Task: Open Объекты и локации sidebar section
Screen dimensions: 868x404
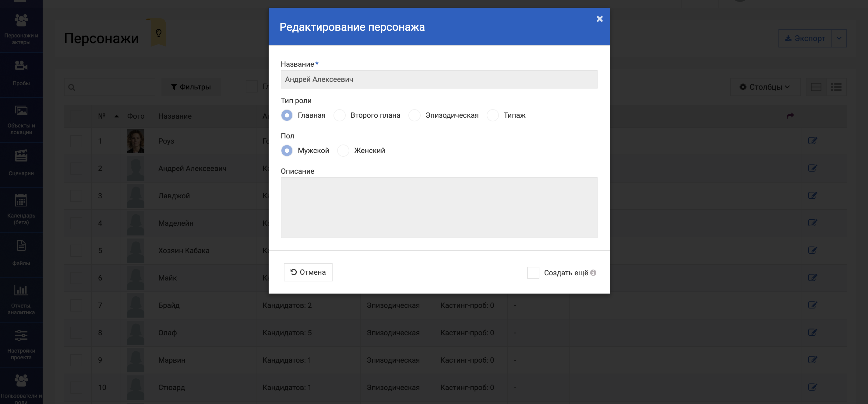Action: click(x=21, y=120)
